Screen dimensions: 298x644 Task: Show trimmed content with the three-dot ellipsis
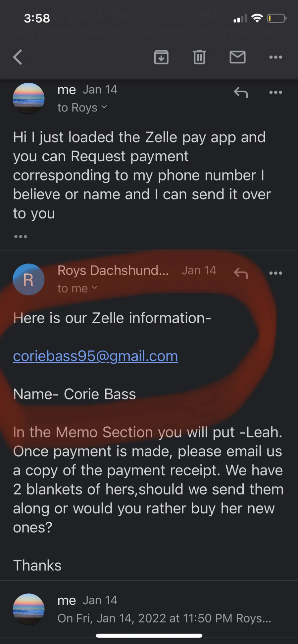21,236
